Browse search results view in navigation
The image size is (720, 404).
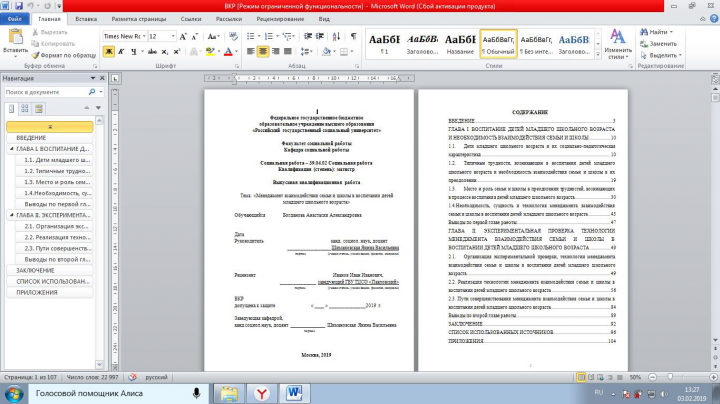39,109
